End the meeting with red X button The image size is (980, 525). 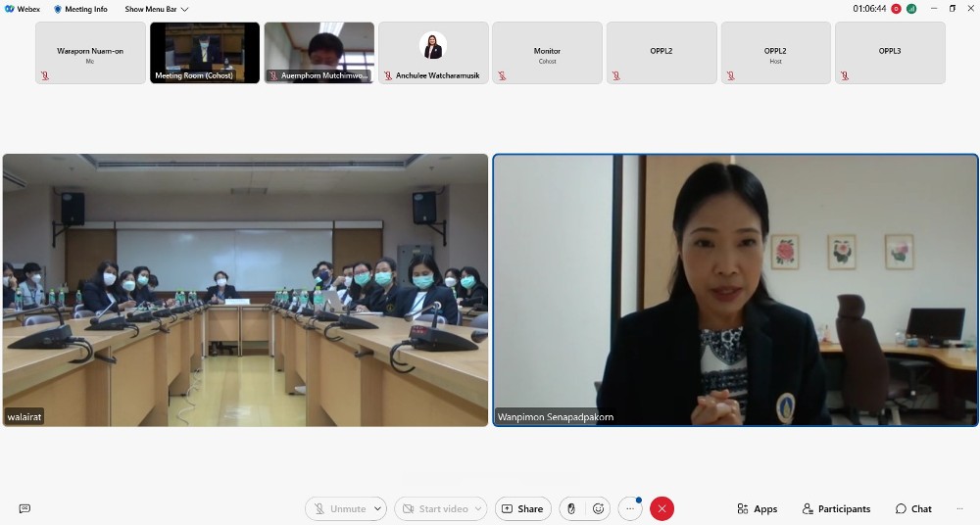point(662,509)
